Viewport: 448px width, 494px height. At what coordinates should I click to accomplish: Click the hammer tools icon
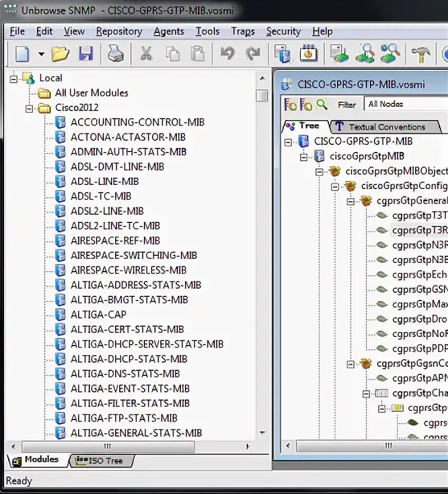pyautogui.click(x=421, y=54)
